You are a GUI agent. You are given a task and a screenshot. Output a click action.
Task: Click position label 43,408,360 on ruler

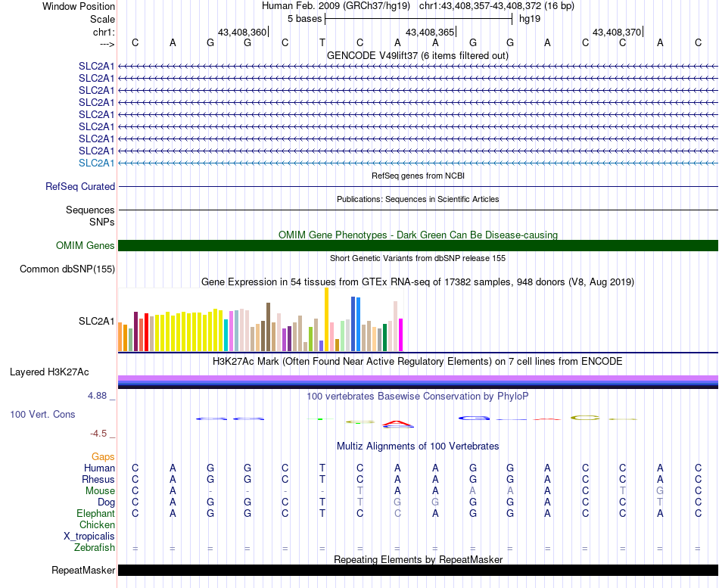click(x=241, y=32)
